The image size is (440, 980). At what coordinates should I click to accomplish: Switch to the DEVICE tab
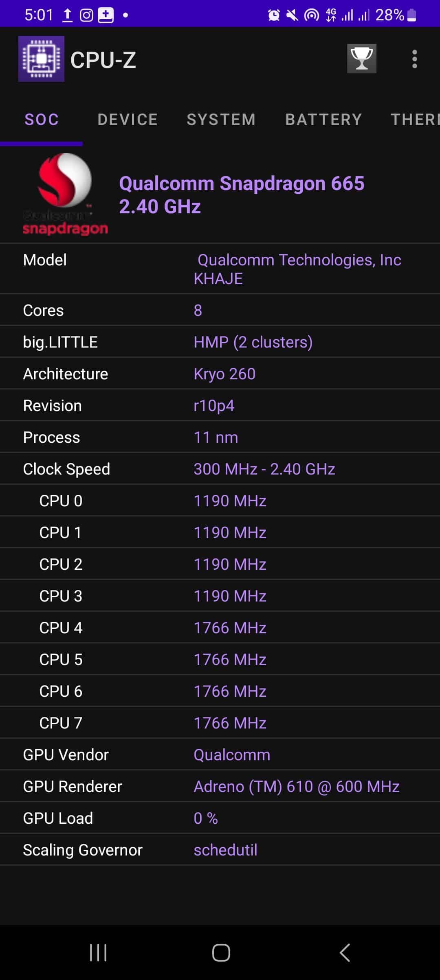[x=128, y=120]
